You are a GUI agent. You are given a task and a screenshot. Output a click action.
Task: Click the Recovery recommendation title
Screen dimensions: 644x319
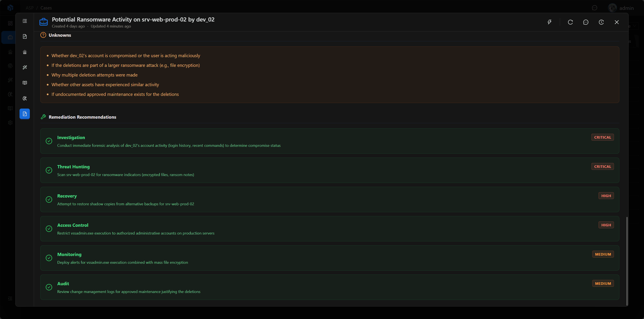[x=67, y=196]
